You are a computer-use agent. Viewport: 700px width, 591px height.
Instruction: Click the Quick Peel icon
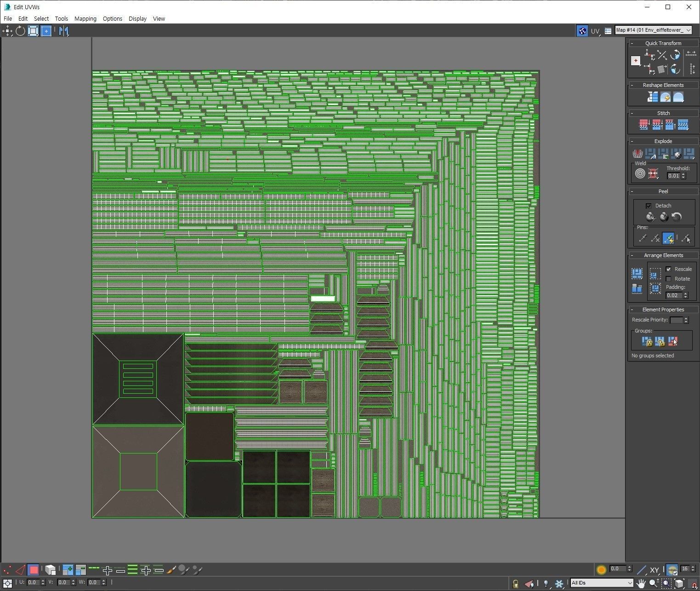650,217
